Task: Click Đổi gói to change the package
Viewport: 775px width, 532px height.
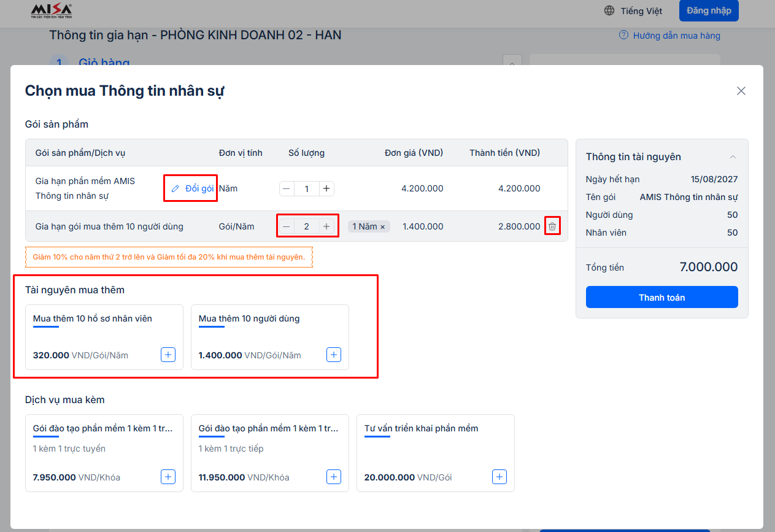Action: coord(192,188)
